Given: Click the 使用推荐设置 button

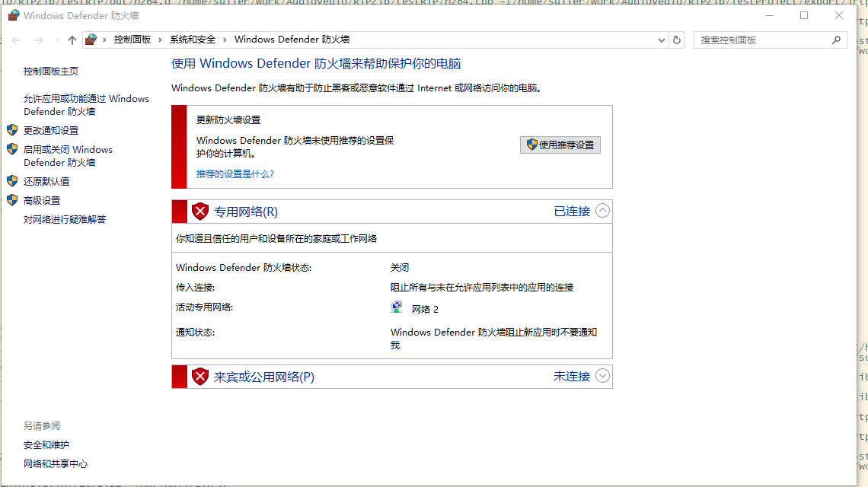Looking at the screenshot, I should pyautogui.click(x=560, y=145).
